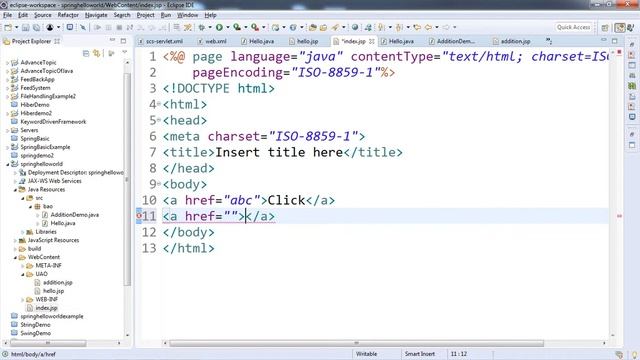
Task: Minimize the Project Explorer view
Action: pos(112,40)
